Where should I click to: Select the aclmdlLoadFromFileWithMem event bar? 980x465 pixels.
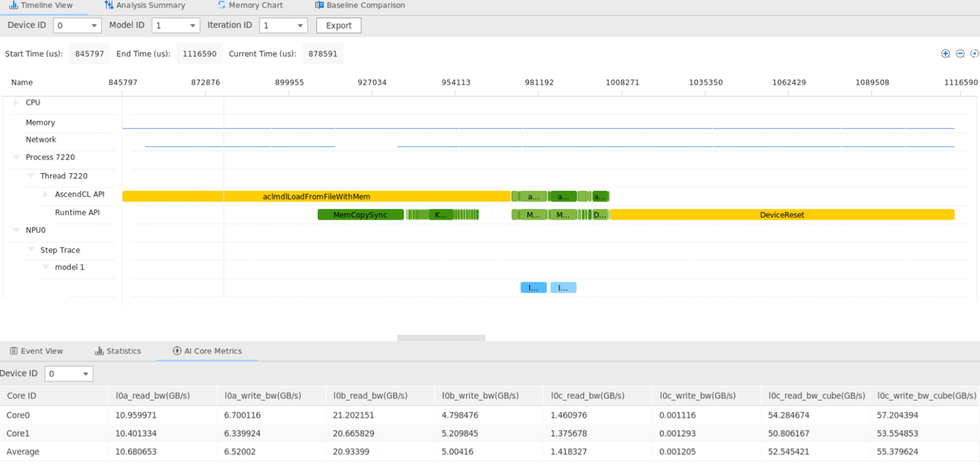[x=316, y=196]
